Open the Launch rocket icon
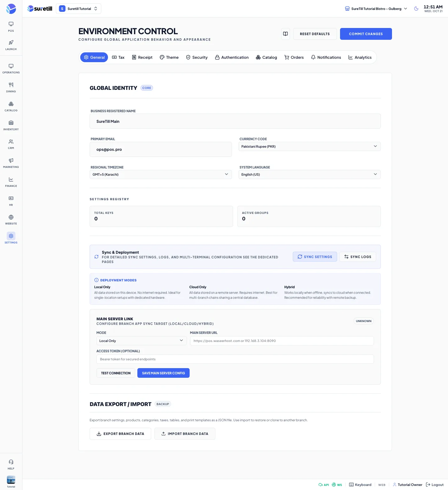The image size is (448, 490). [x=11, y=45]
